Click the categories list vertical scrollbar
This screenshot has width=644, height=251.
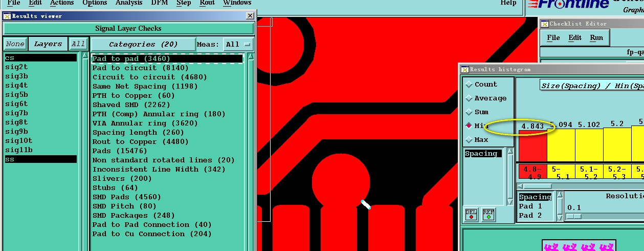coord(251,152)
